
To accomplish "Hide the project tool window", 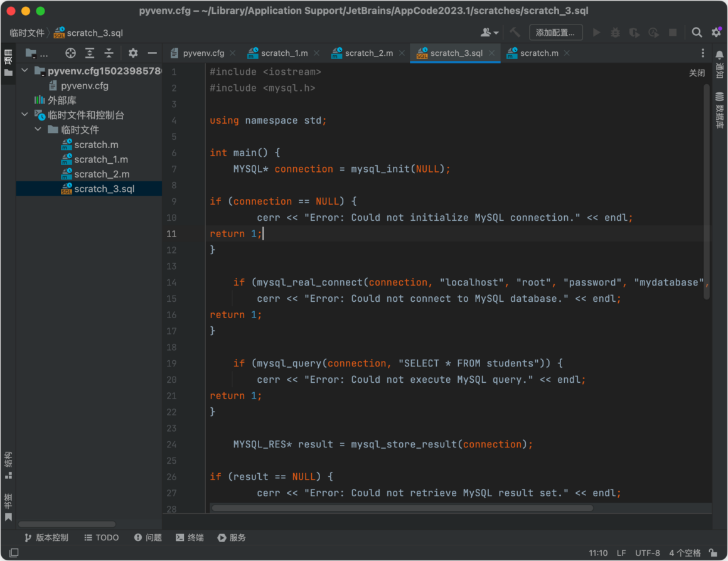I will tap(153, 53).
